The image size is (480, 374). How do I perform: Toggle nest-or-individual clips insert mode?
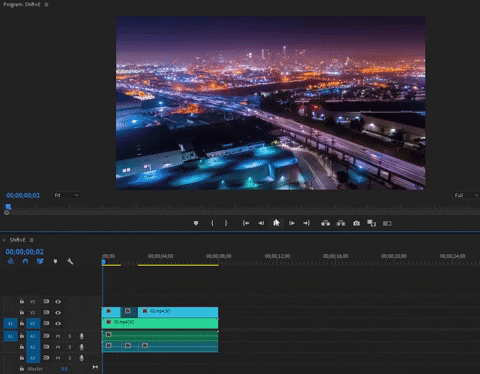[10, 261]
